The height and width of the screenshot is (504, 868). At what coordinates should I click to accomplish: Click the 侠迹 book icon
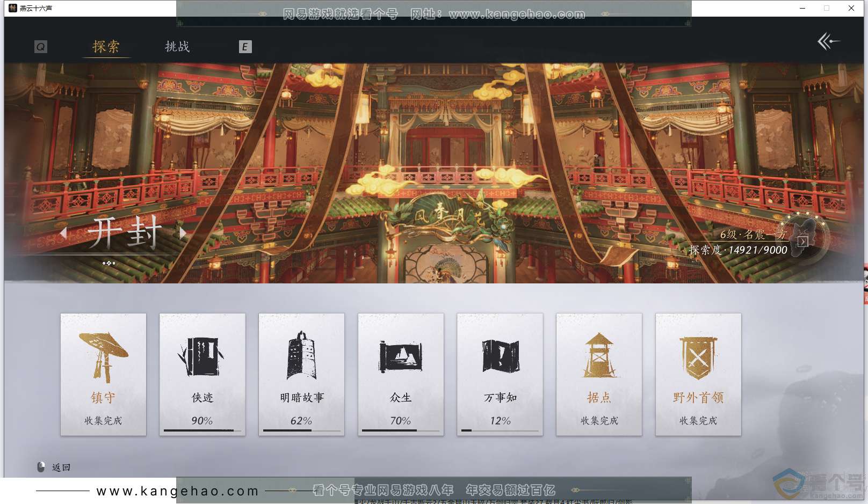pos(201,356)
